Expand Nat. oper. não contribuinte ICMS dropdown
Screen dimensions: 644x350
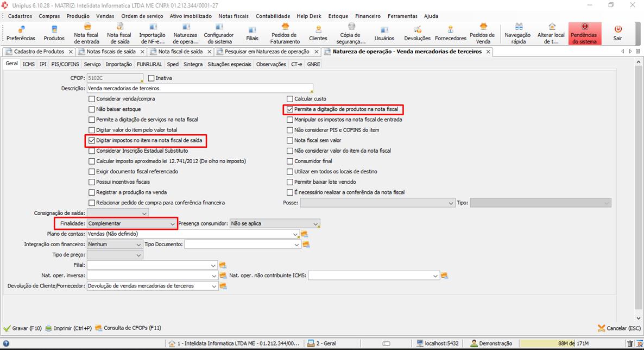[x=435, y=276]
